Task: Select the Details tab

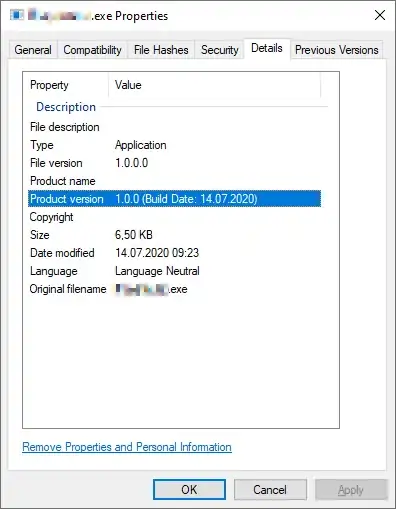Action: [267, 48]
